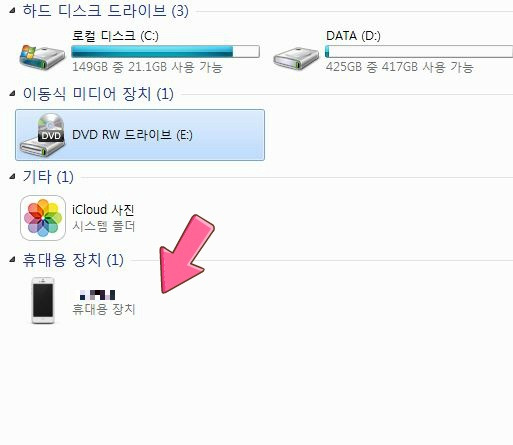This screenshot has height=445, width=513.
Task: Collapse the 하드 디스크 드라이브 group
Action: click(x=12, y=11)
